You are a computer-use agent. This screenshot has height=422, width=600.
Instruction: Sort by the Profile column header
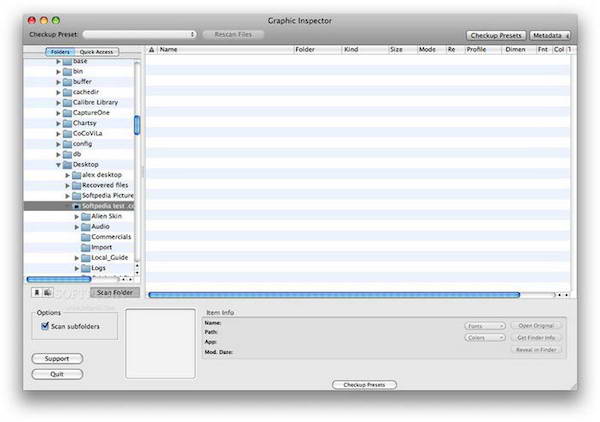(x=483, y=50)
